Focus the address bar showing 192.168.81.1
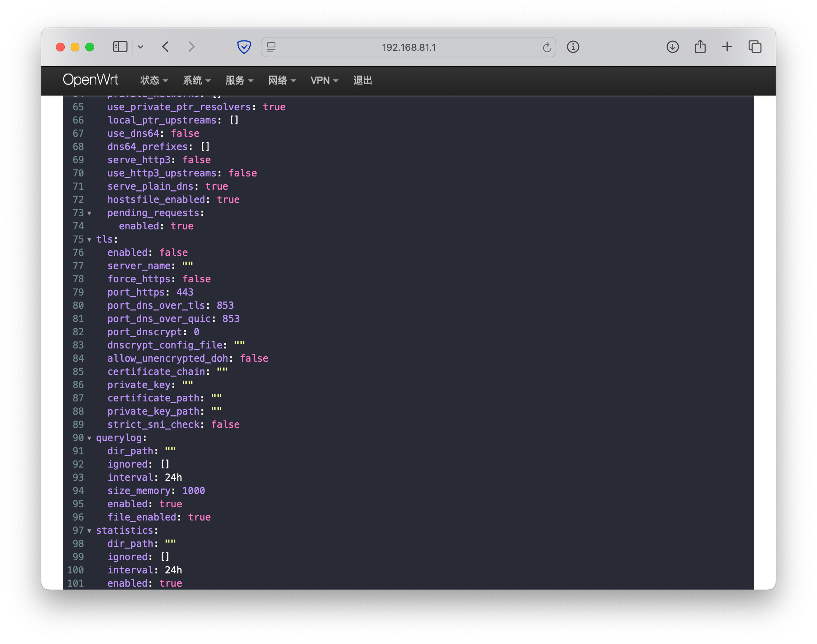The width and height of the screenshot is (817, 644). [x=408, y=47]
